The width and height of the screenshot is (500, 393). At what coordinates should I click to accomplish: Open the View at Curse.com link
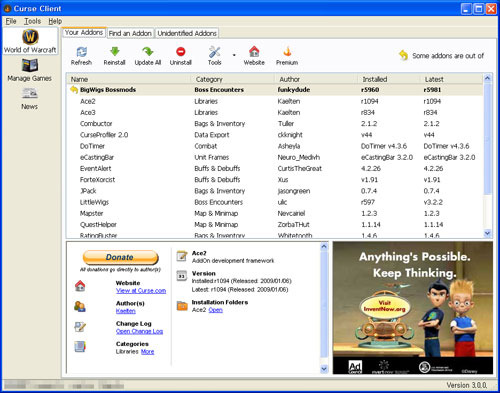click(x=141, y=291)
